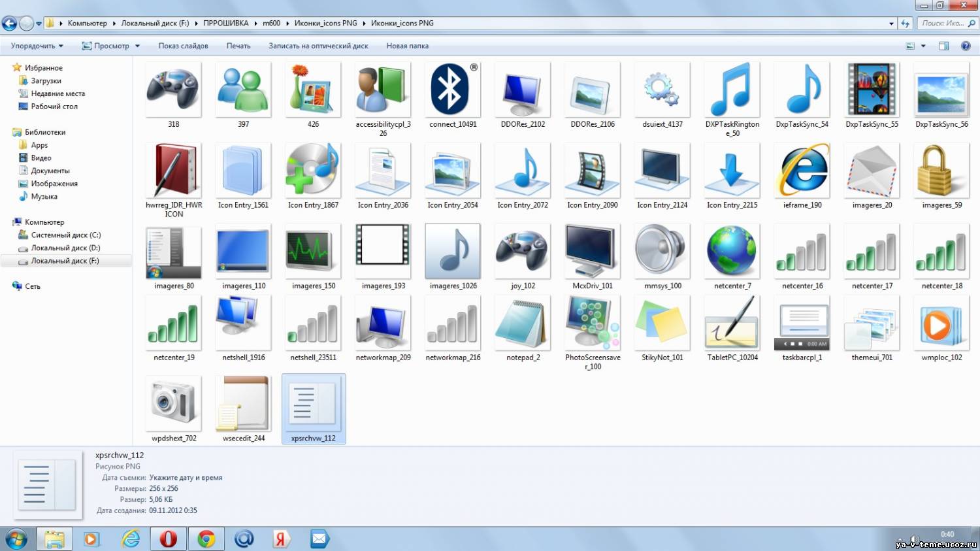Select the red journal icon hwrreg_IDR_HWR ICON
This screenshot has width=980, height=551.
pyautogui.click(x=173, y=171)
